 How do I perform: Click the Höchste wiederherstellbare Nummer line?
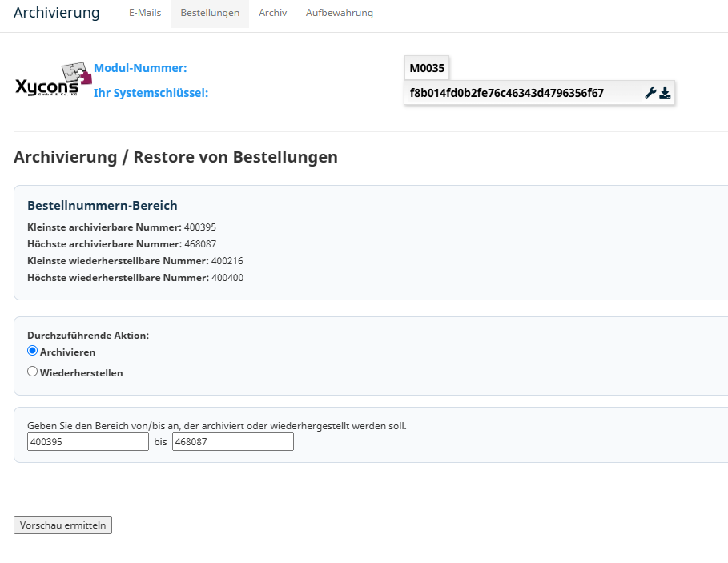[135, 278]
